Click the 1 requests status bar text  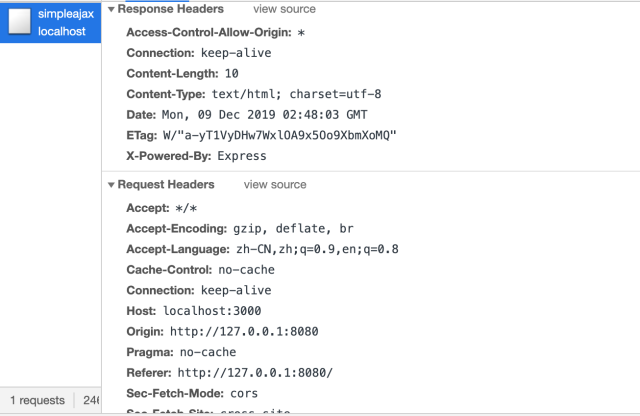click(37, 400)
